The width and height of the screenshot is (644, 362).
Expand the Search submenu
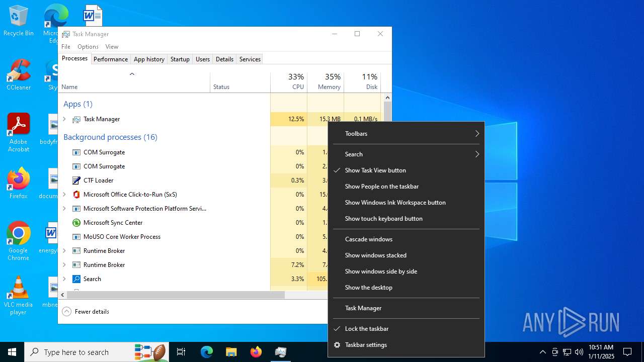pos(406,154)
